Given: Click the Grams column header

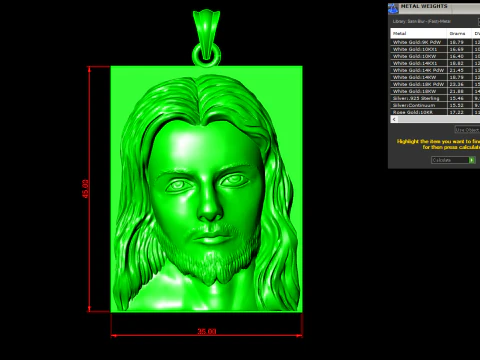Looking at the screenshot, I should 459,33.
